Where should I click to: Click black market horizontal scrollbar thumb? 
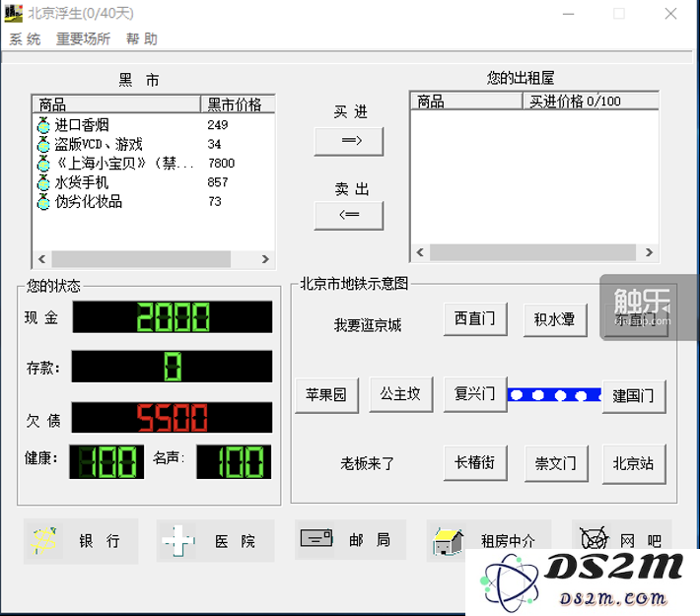pos(141,259)
